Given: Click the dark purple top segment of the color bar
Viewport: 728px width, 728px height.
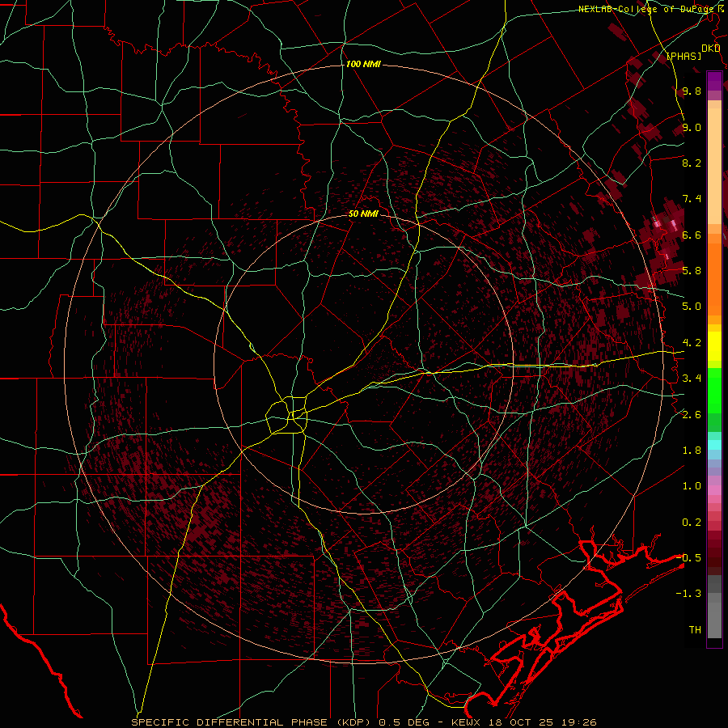Looking at the screenshot, I should click(x=714, y=81).
